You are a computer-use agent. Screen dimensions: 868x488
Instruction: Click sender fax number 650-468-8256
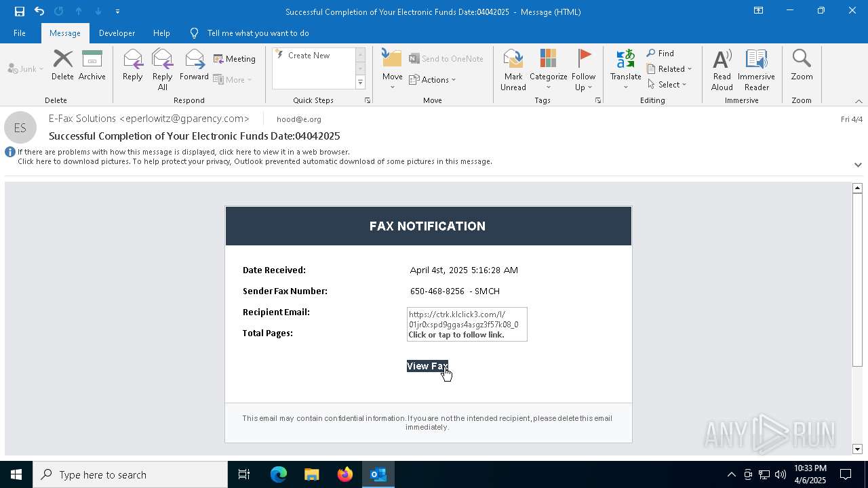pos(437,291)
